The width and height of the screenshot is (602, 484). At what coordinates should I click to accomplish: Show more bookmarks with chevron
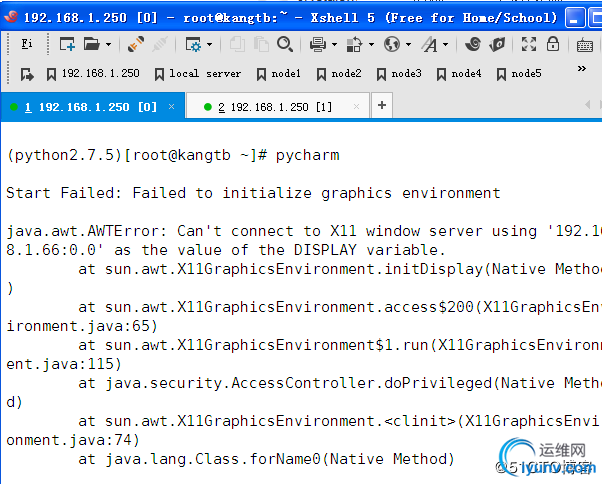(x=582, y=69)
